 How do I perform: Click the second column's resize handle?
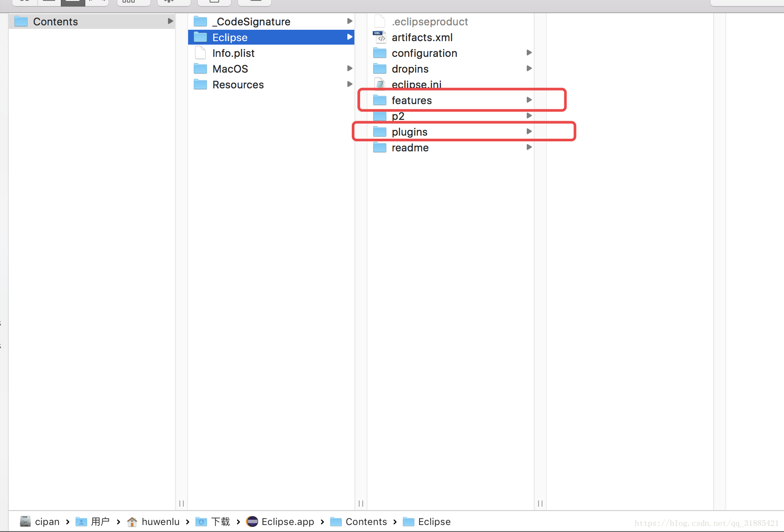(x=361, y=504)
